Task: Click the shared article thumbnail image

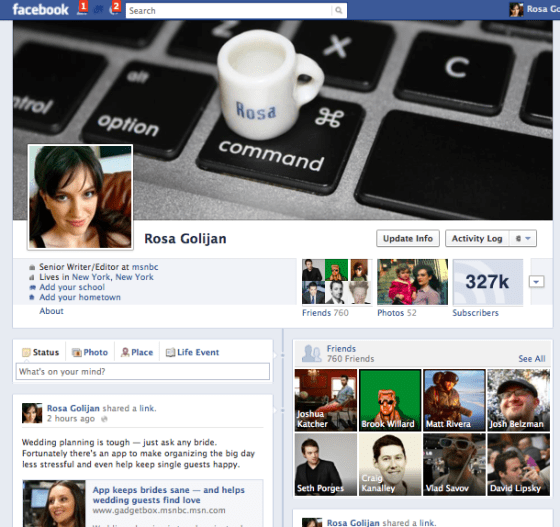Action: tap(54, 503)
